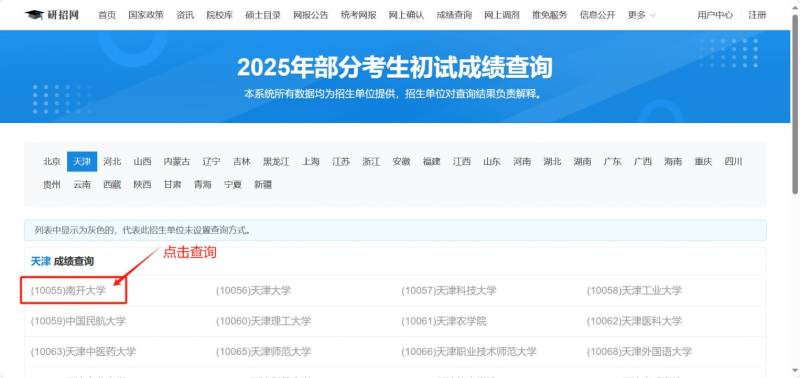Select 上海 province tab

(x=310, y=162)
